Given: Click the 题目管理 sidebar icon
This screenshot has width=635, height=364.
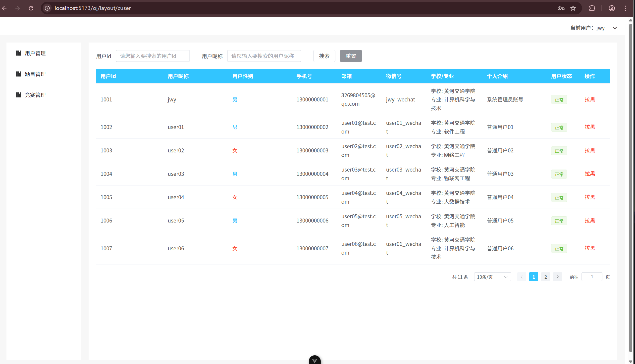Looking at the screenshot, I should tap(18, 74).
